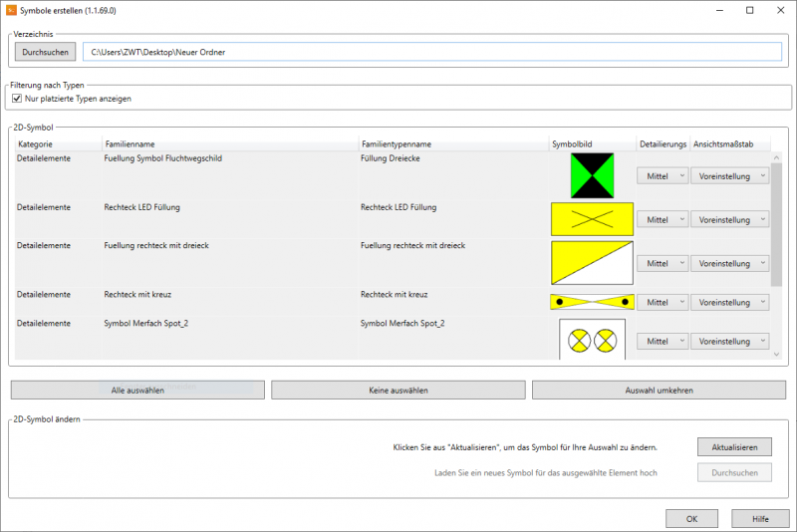Click 'Keine auswählen' button
Image resolution: width=797 pixels, height=532 pixels.
click(x=398, y=390)
